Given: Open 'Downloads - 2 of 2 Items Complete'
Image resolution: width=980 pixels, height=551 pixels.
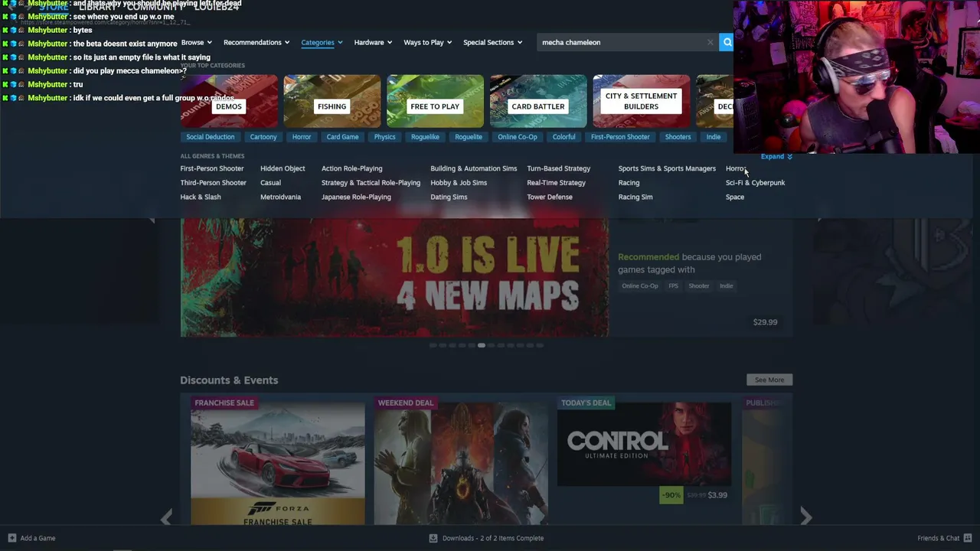Looking at the screenshot, I should click(x=493, y=538).
